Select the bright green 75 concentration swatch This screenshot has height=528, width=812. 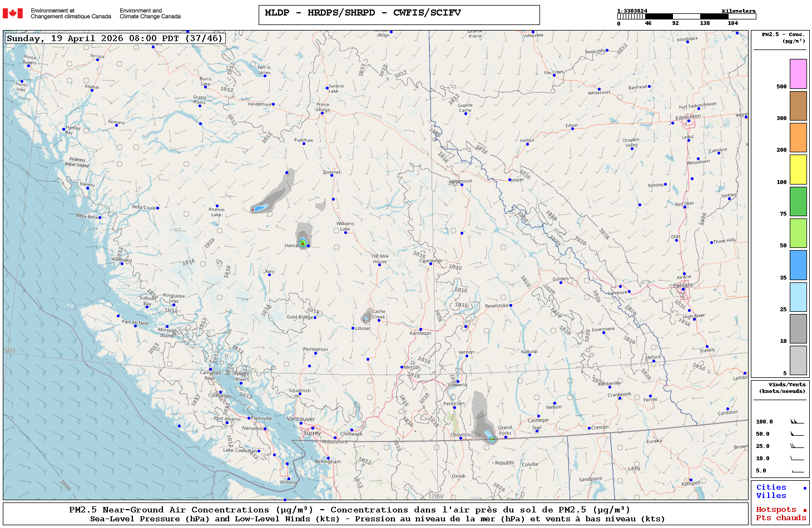click(798, 201)
